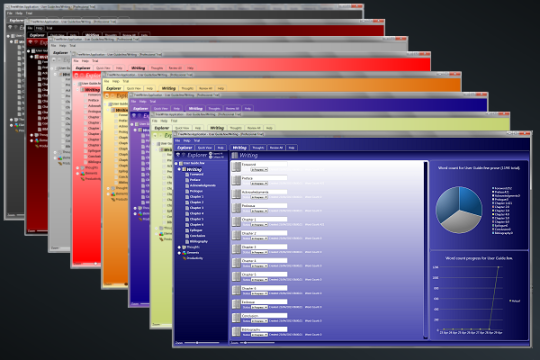This screenshot has height=360, width=540.
Task: Adjust the Zoom slider under blue window's Explorer
Action: tap(202, 343)
